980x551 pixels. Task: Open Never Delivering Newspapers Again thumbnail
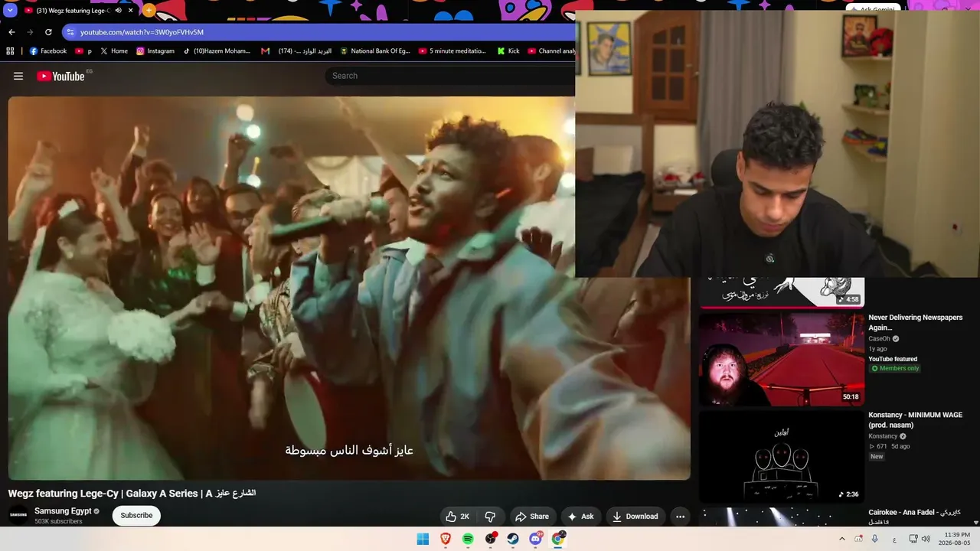click(782, 359)
